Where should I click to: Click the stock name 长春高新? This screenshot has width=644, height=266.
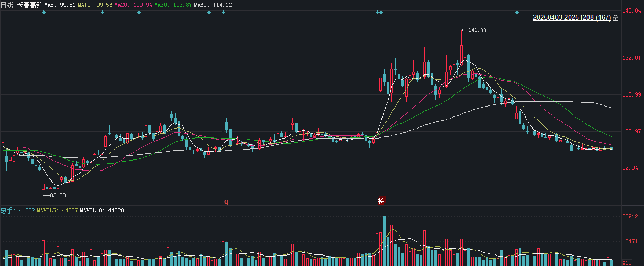(29, 5)
